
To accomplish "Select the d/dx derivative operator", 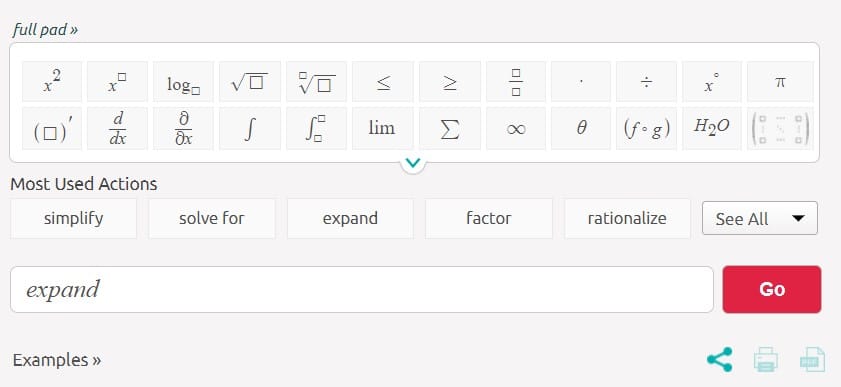I will point(117,129).
